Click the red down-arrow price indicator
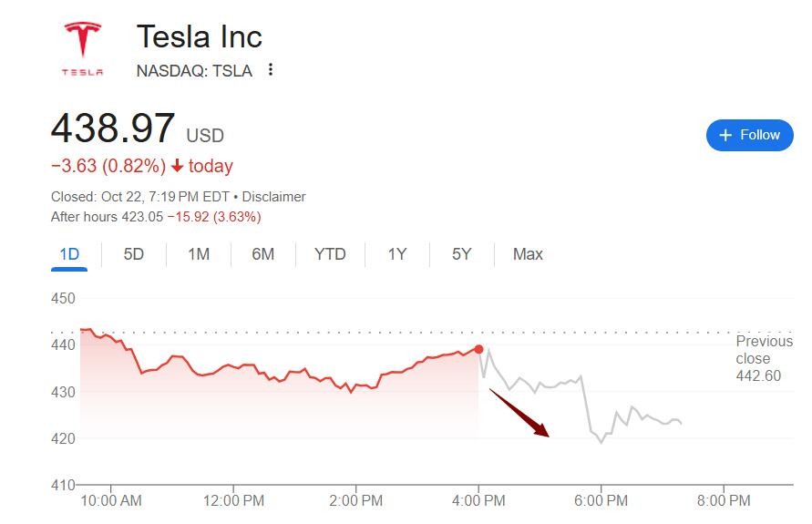 tap(177, 166)
